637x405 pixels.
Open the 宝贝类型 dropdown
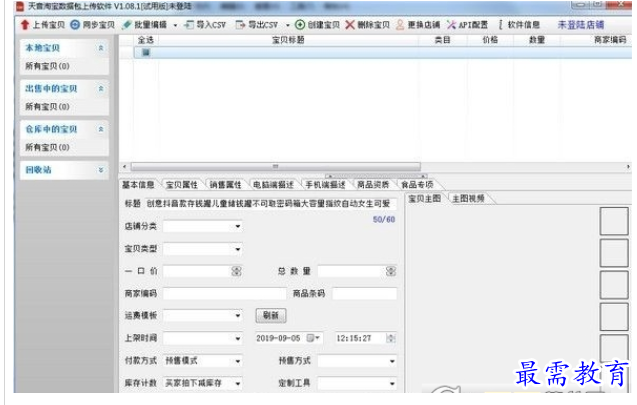[202, 249]
